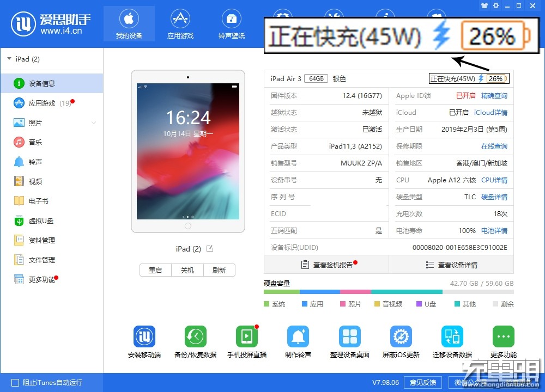Edit device name pencil icon
The height and width of the screenshot is (392, 545).
point(210,249)
